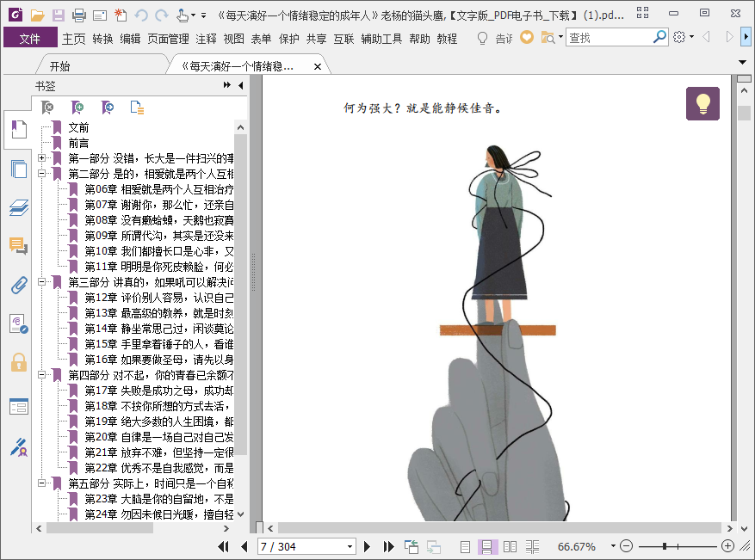Screen dimensions: 755x560
Task: Open the 视图 ribbon tab
Action: click(233, 39)
